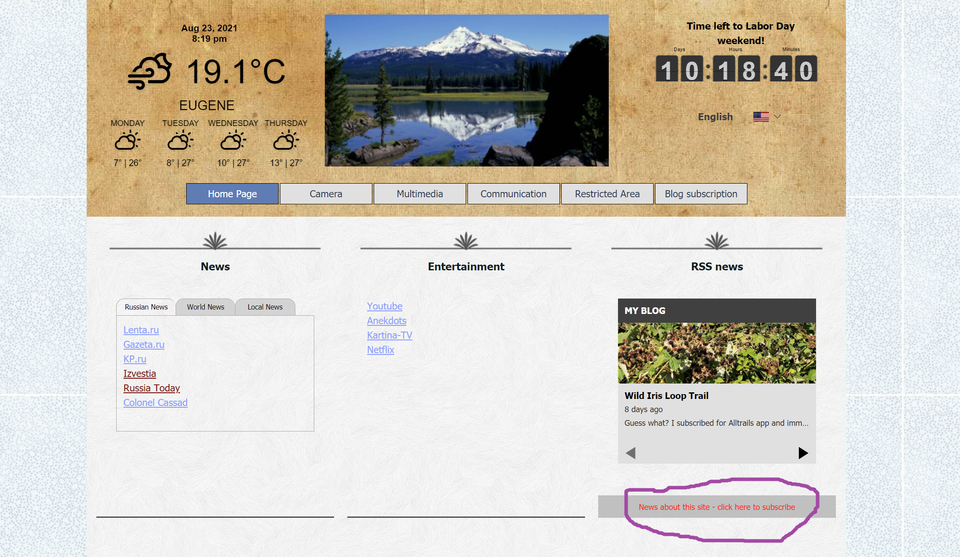This screenshot has width=960, height=557.
Task: Open the Anekdots link
Action: (386, 321)
